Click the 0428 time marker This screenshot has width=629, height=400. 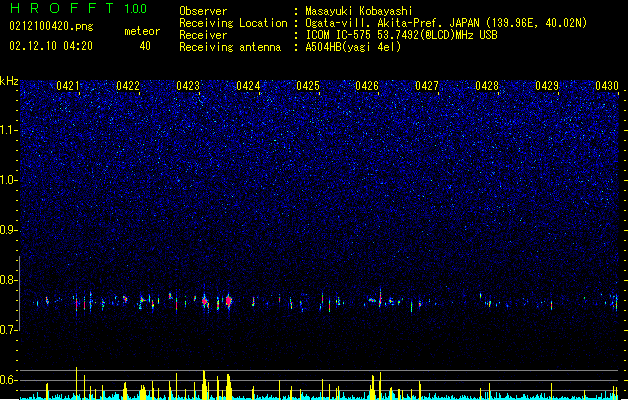pyautogui.click(x=487, y=86)
